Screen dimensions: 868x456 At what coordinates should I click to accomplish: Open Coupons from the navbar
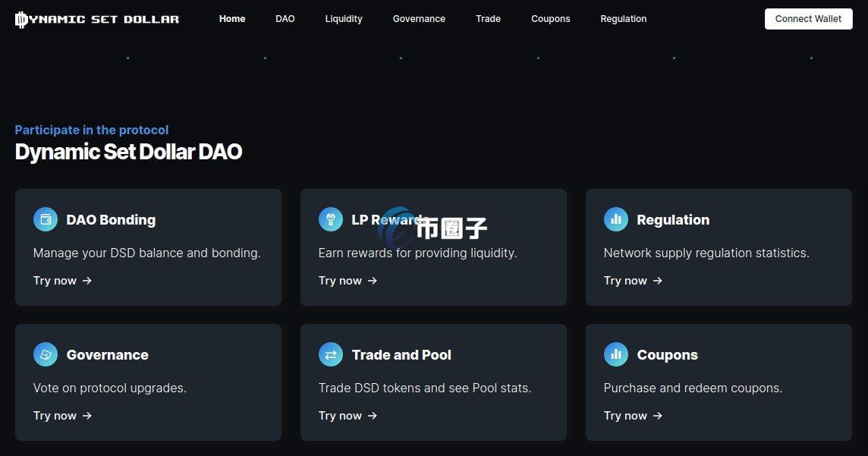(x=551, y=18)
